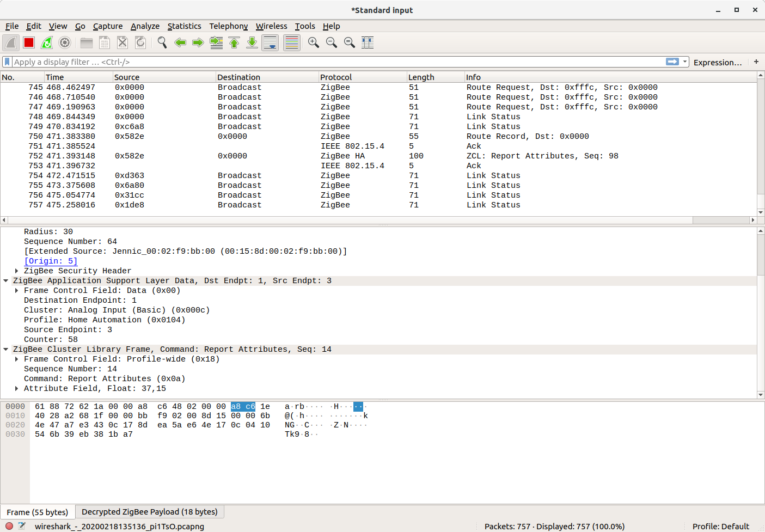Click Profile: Default in status bar
This screenshot has height=532, width=765.
coord(720,527)
